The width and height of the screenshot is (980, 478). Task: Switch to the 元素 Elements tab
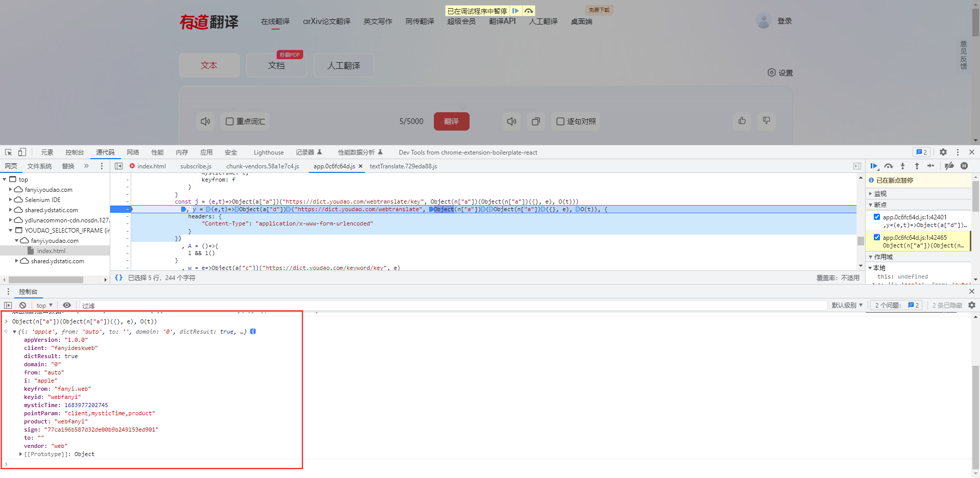click(47, 152)
